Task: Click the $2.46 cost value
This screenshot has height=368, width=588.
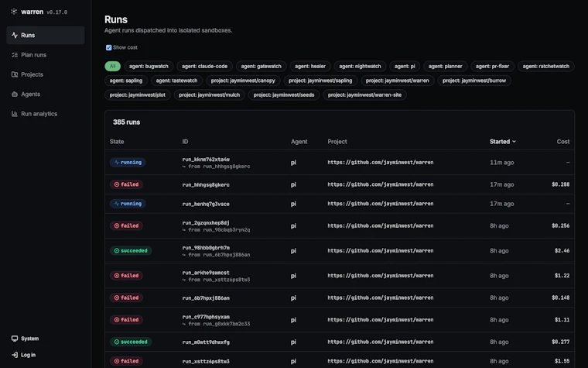Action: [562, 250]
